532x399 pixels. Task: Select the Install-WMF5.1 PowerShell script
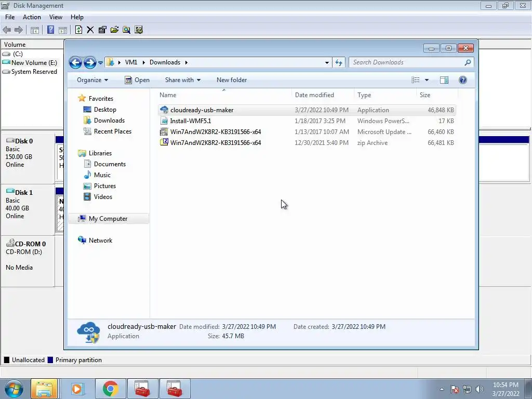pos(307,121)
